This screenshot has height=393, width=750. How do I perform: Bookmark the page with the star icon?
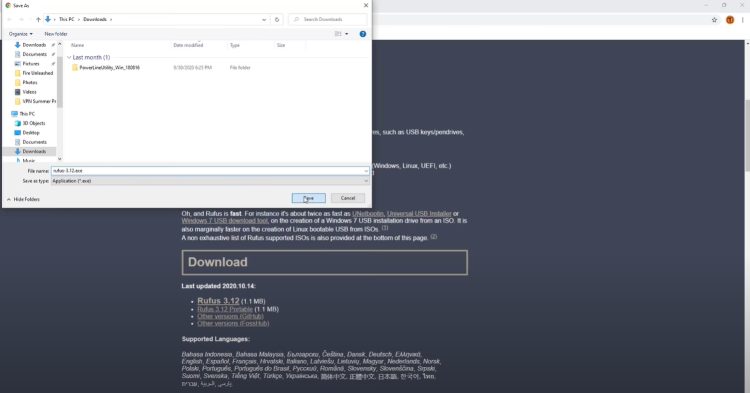pos(714,20)
